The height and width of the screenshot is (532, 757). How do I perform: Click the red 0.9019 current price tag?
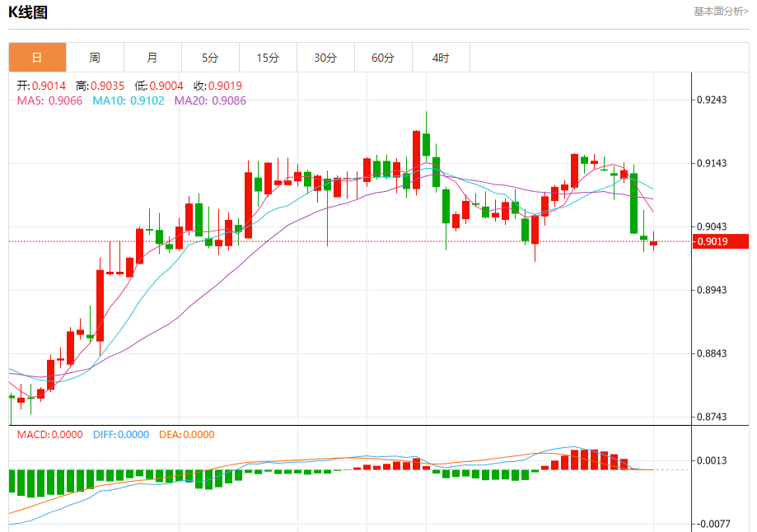tap(720, 241)
